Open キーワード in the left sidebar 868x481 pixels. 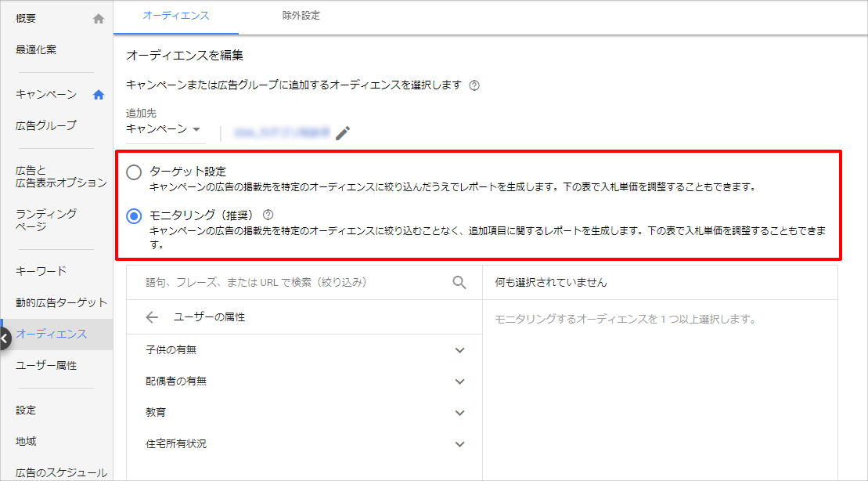pyautogui.click(x=41, y=271)
